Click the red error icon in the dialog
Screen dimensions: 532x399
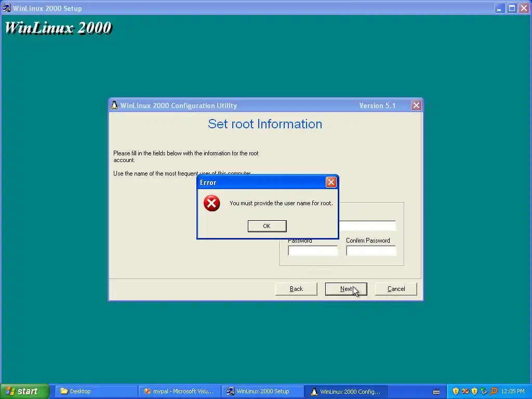point(212,203)
